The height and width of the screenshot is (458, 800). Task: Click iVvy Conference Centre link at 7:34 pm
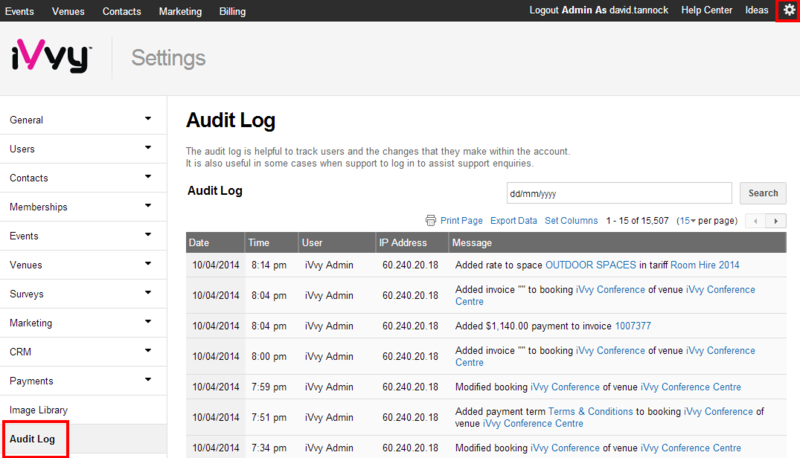click(x=690, y=448)
